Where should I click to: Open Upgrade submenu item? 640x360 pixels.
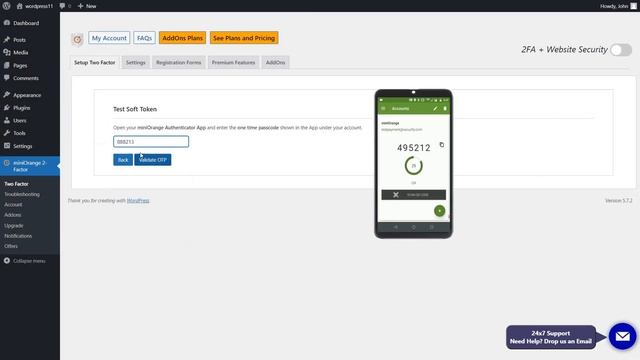click(x=13, y=225)
